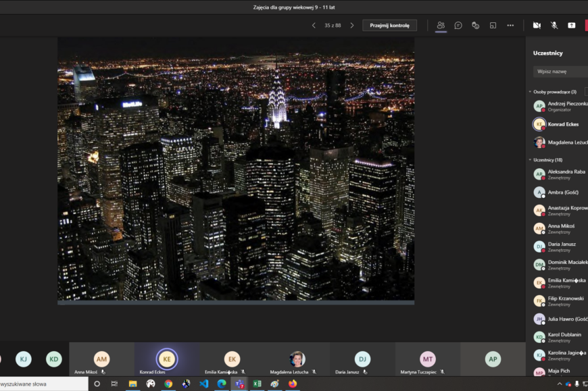Select Ambra (Gość) in participants list
Viewport: 588px width, 391px height.
(560, 192)
